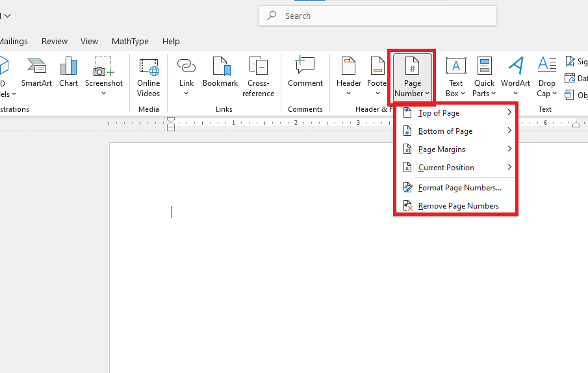Click the right indent marker on ruler
The image size is (588, 373).
click(576, 125)
